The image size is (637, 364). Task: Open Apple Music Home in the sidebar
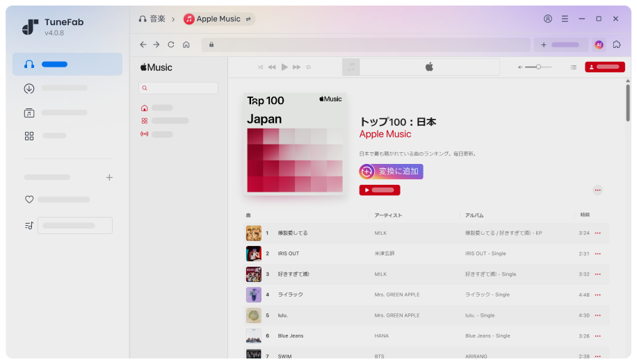click(144, 108)
